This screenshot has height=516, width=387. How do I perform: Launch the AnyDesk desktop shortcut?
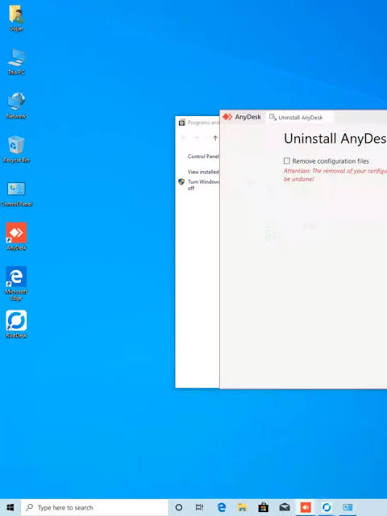coord(16,237)
